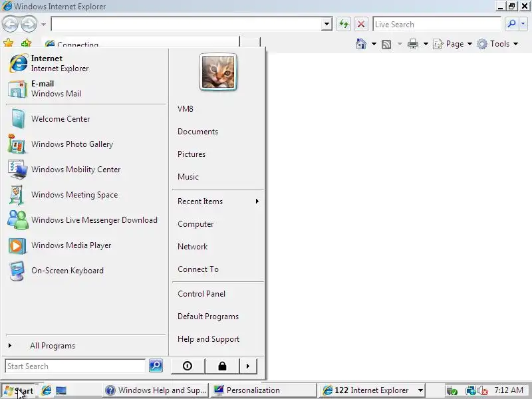Select the Connecting tab
532x399 pixels.
(140, 42)
